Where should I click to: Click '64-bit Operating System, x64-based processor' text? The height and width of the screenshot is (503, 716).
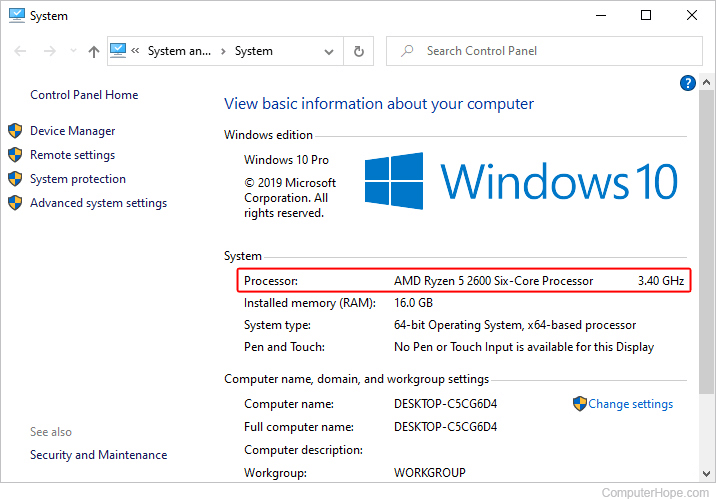pyautogui.click(x=515, y=325)
